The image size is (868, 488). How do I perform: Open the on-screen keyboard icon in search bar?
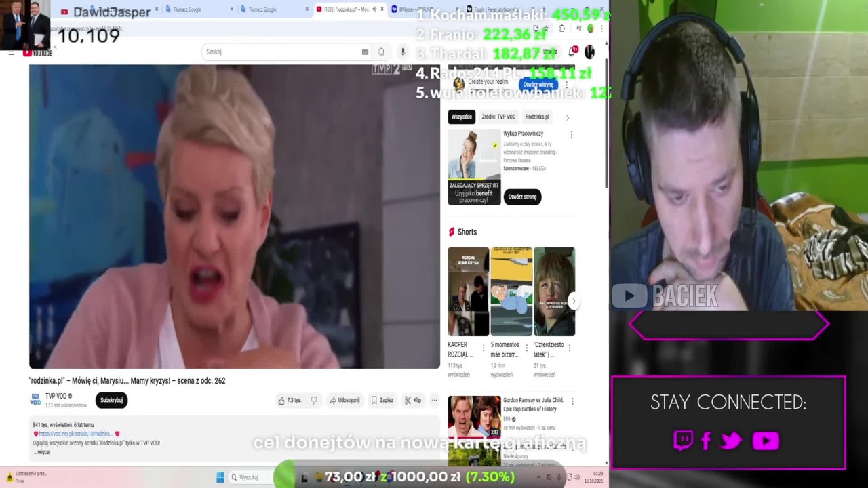click(x=365, y=52)
